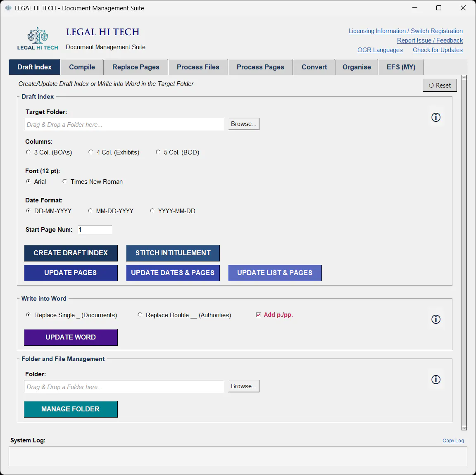Click the scrollbar down arrow
476x475 pixels.
(x=464, y=428)
